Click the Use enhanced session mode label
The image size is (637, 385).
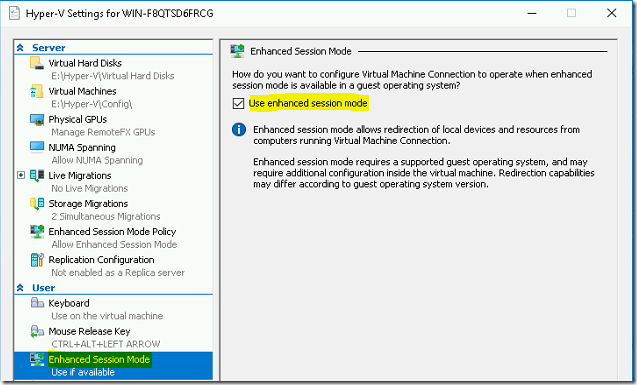[x=308, y=103]
